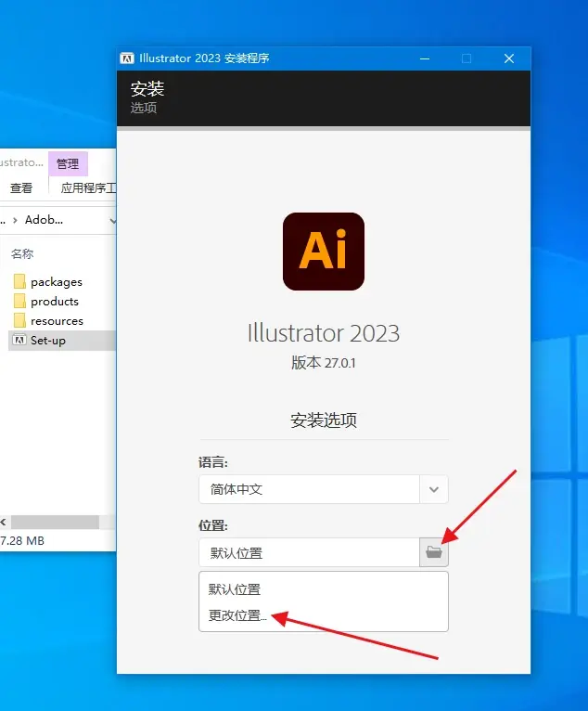This screenshot has width=588, height=711.
Task: Choose 更改位置... in the dropdown list
Action: tap(324, 615)
